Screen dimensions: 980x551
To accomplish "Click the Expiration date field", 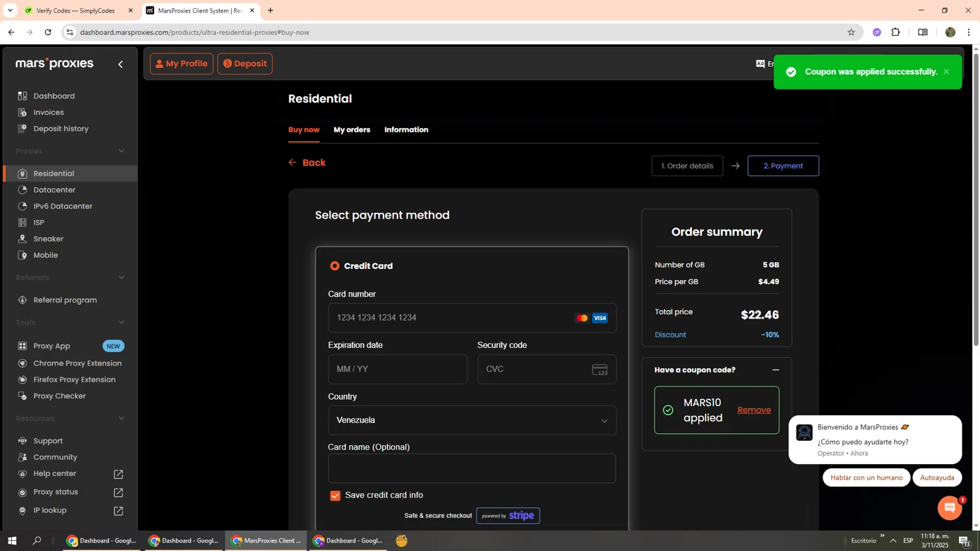I will [397, 370].
